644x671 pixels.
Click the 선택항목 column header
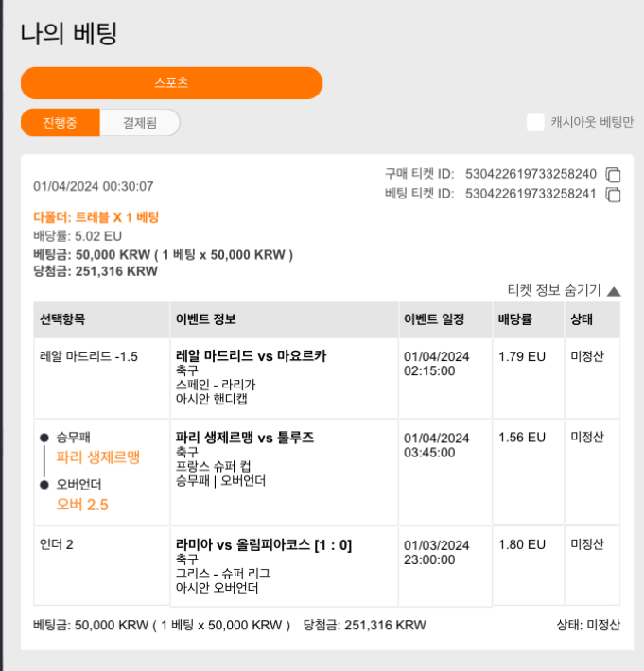point(62,319)
